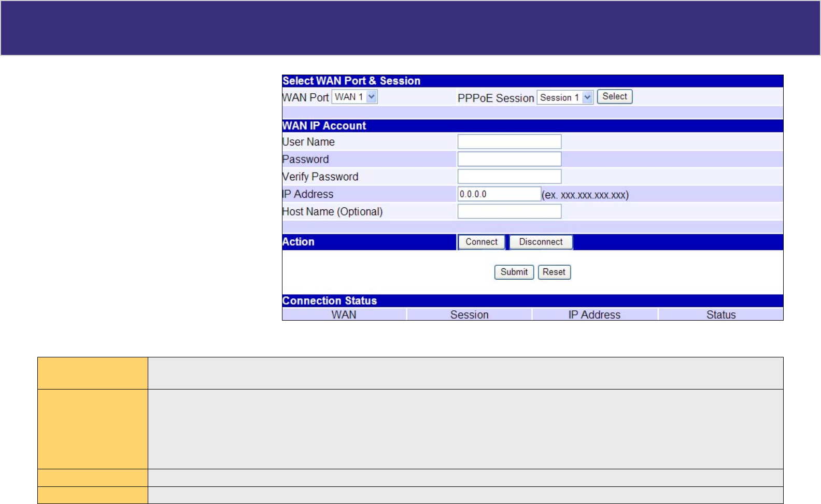Focus the User Name input field

pos(509,142)
